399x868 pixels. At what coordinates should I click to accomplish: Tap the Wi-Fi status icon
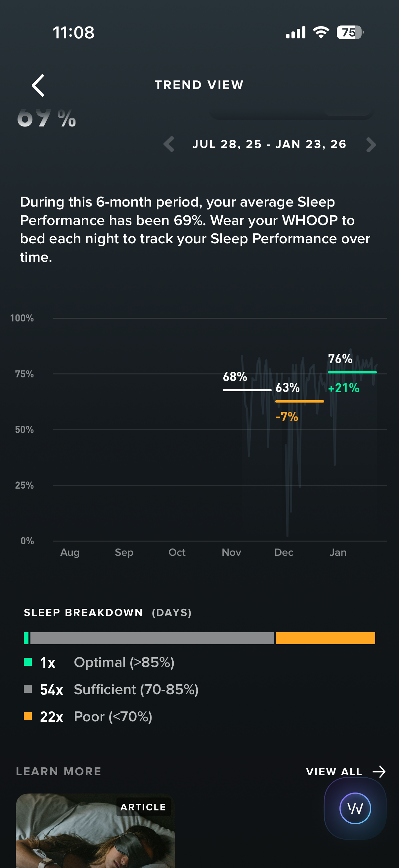(x=321, y=32)
